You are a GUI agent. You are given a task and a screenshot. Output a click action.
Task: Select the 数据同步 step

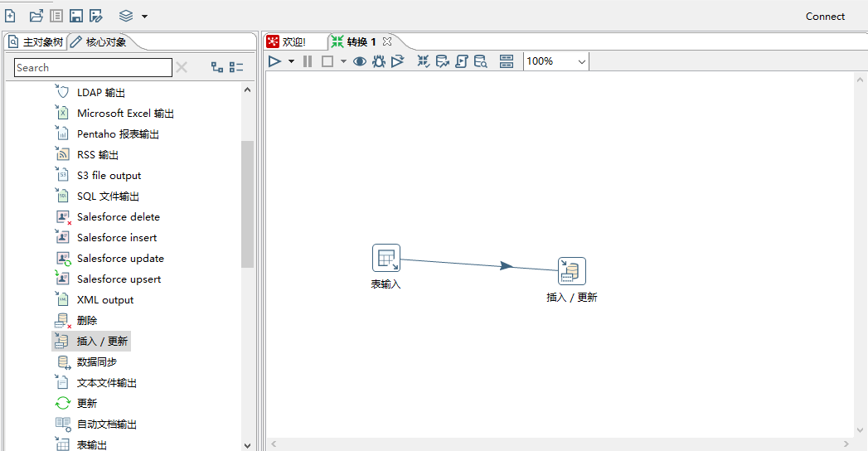pyautogui.click(x=85, y=362)
